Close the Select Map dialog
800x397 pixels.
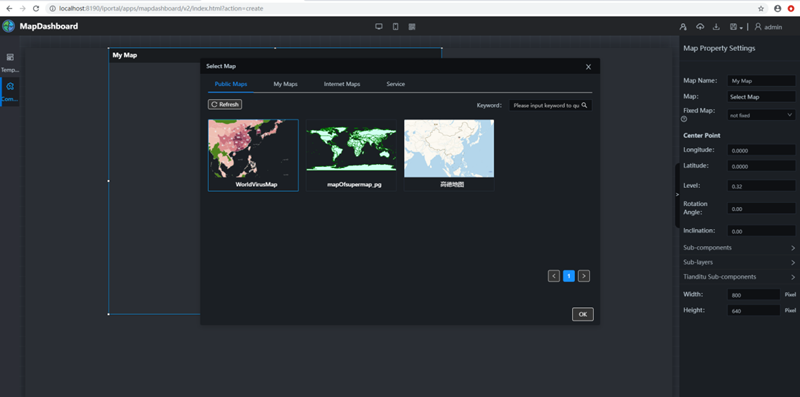[588, 67]
